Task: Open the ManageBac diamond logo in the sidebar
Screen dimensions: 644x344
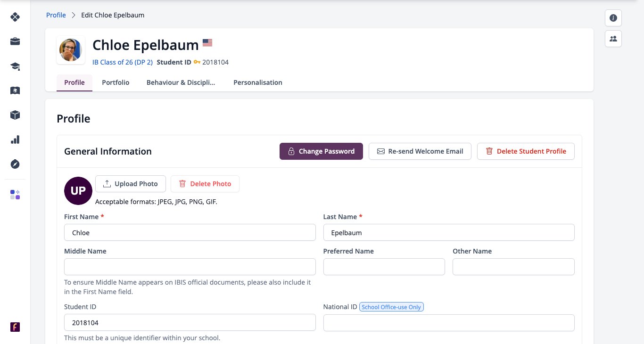Action: pos(15,17)
